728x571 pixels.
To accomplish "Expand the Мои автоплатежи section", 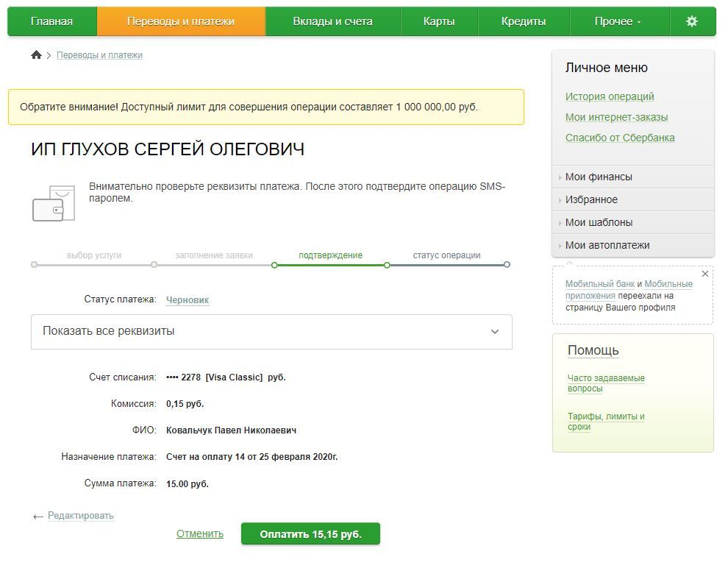I will coord(633,245).
